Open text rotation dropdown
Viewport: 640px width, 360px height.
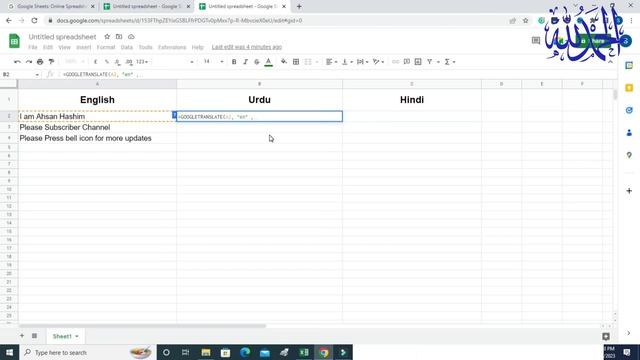378,62
